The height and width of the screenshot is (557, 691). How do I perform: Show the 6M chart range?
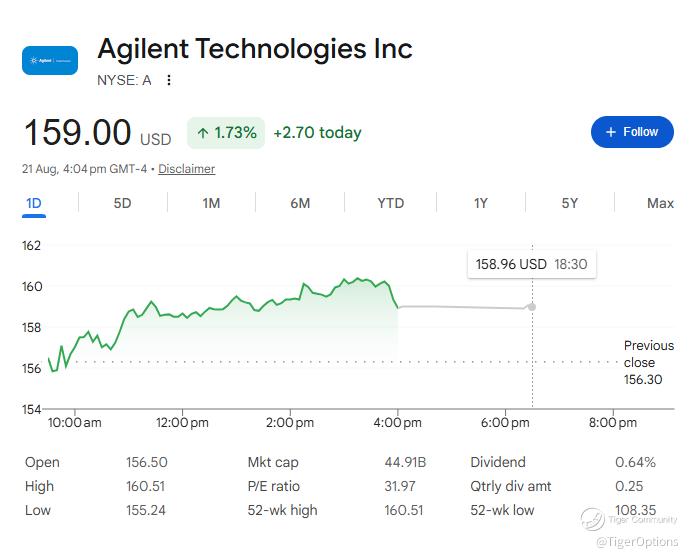tap(300, 203)
